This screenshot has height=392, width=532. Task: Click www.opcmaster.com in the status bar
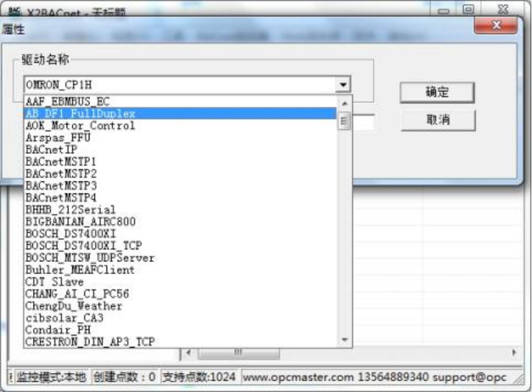point(298,377)
